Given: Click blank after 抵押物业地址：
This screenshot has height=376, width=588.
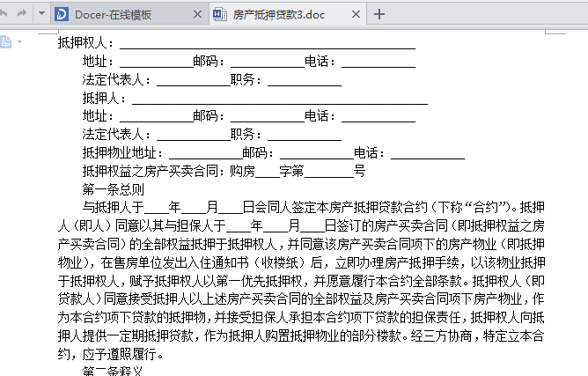Looking at the screenshot, I should click(x=205, y=154).
